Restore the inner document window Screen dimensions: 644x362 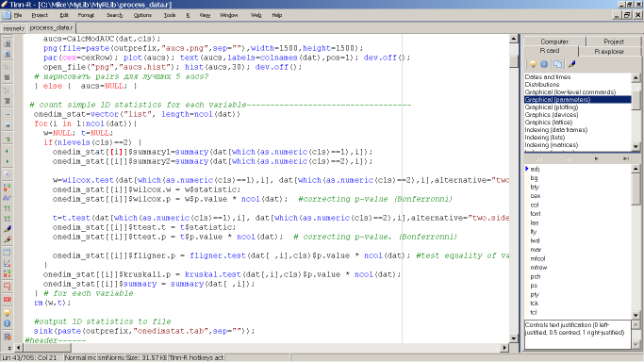point(627,15)
